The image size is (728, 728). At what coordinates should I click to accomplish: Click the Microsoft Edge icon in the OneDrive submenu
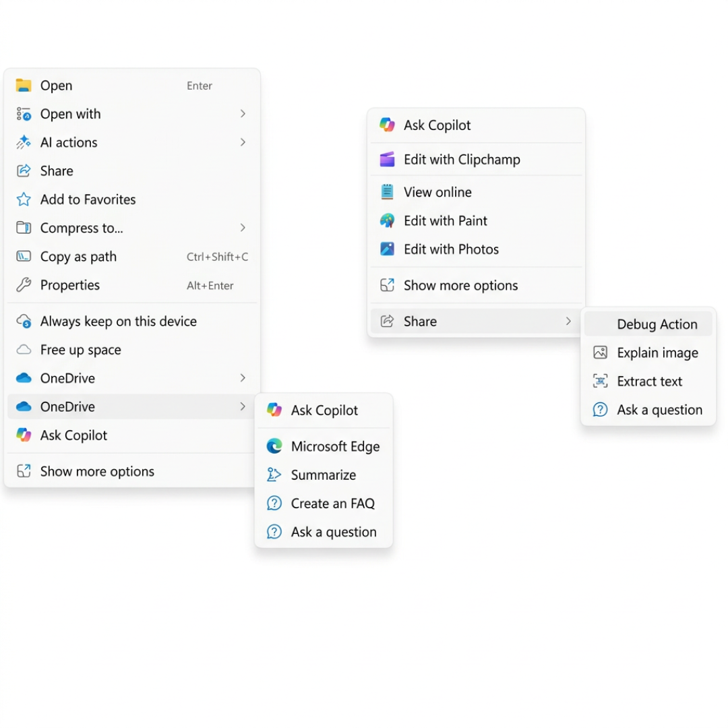click(x=274, y=446)
